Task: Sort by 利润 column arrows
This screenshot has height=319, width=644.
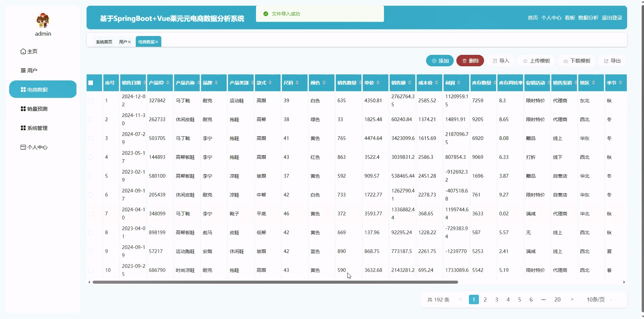Action: (459, 83)
